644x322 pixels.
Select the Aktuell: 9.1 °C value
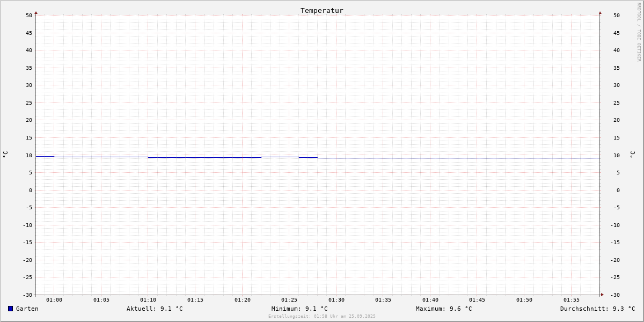tap(155, 309)
